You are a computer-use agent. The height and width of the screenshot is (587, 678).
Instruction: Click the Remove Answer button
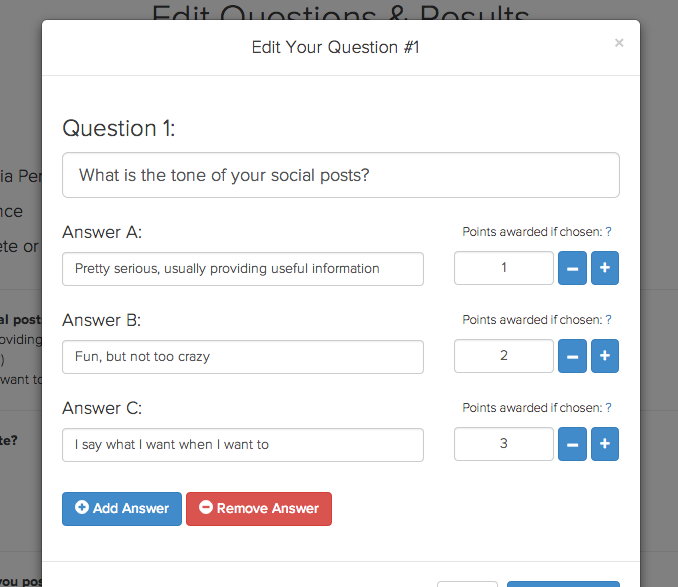259,508
